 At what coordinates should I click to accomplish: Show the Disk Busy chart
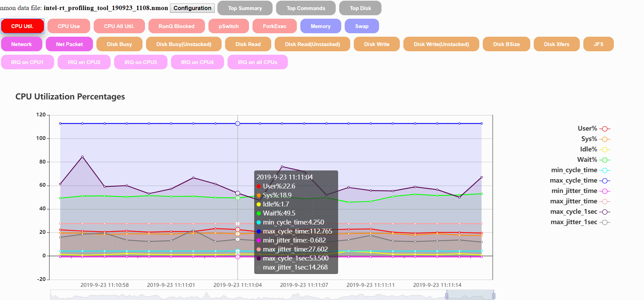119,44
